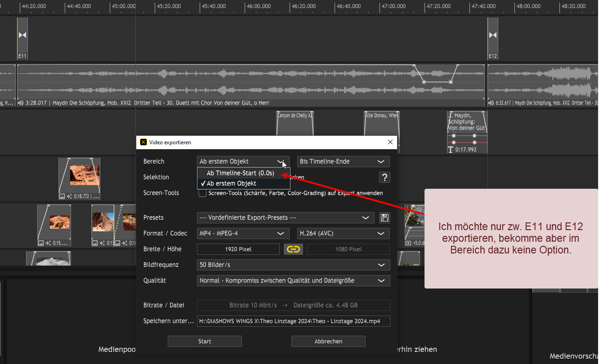
Task: Open the Bis Timeline-Ende dropdown
Action: click(x=343, y=161)
